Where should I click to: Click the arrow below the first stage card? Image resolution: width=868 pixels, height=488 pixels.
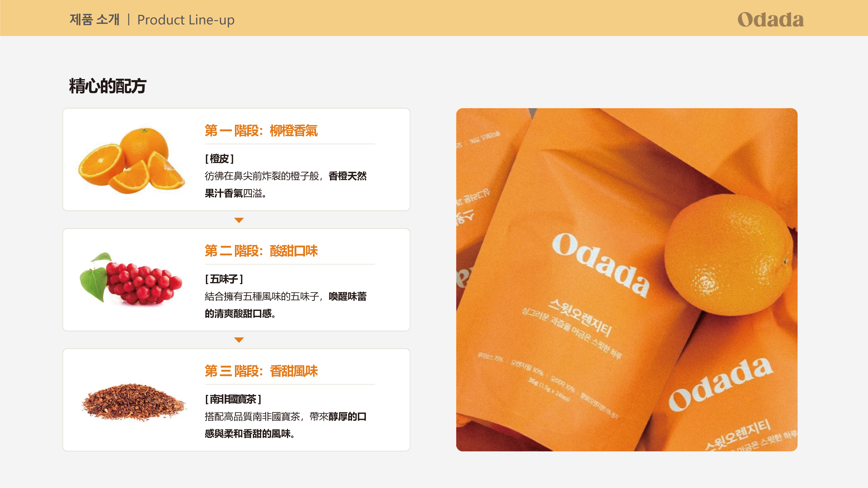pyautogui.click(x=239, y=220)
